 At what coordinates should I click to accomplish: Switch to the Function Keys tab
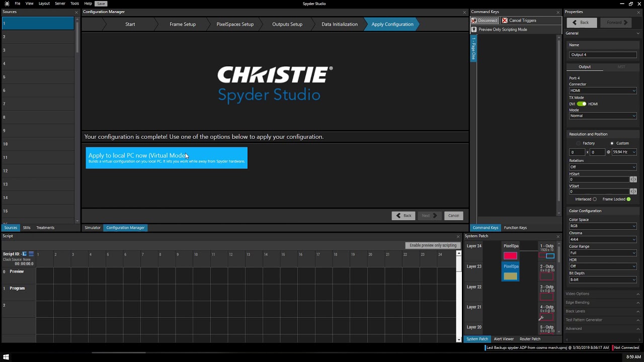(x=515, y=228)
